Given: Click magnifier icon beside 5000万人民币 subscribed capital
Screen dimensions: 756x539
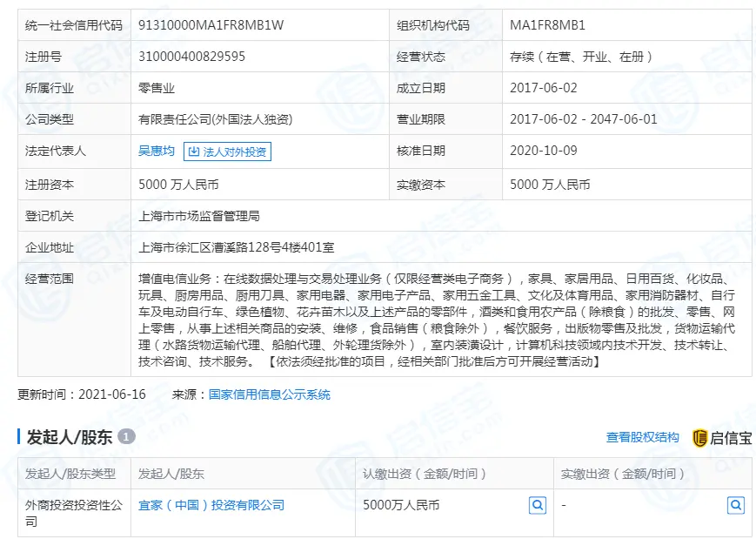Looking at the screenshot, I should click(x=538, y=505).
